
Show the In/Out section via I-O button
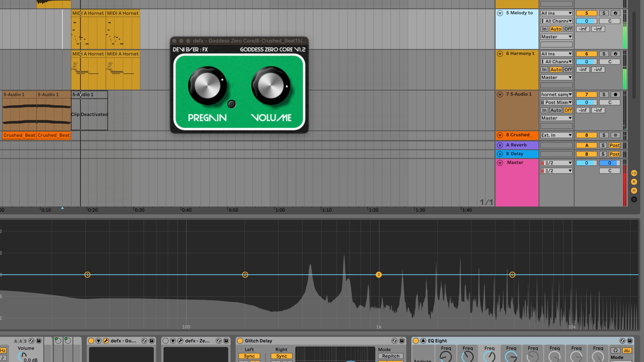click(634, 173)
